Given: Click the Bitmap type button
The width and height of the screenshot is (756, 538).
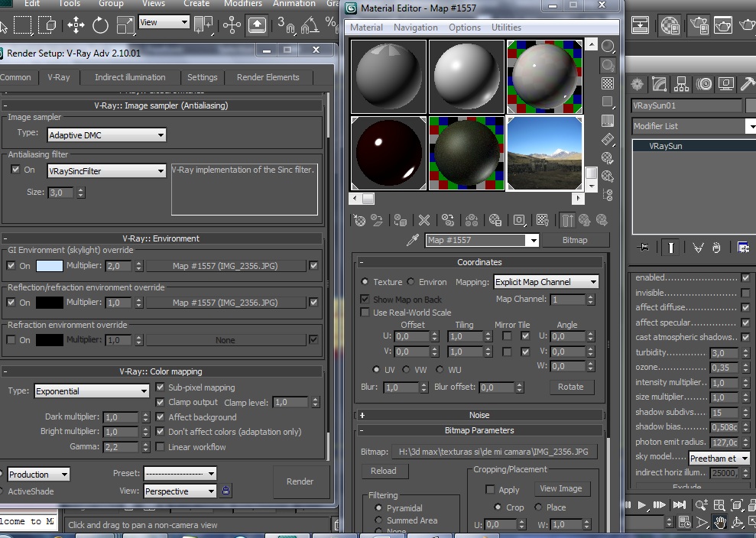Looking at the screenshot, I should tap(575, 240).
